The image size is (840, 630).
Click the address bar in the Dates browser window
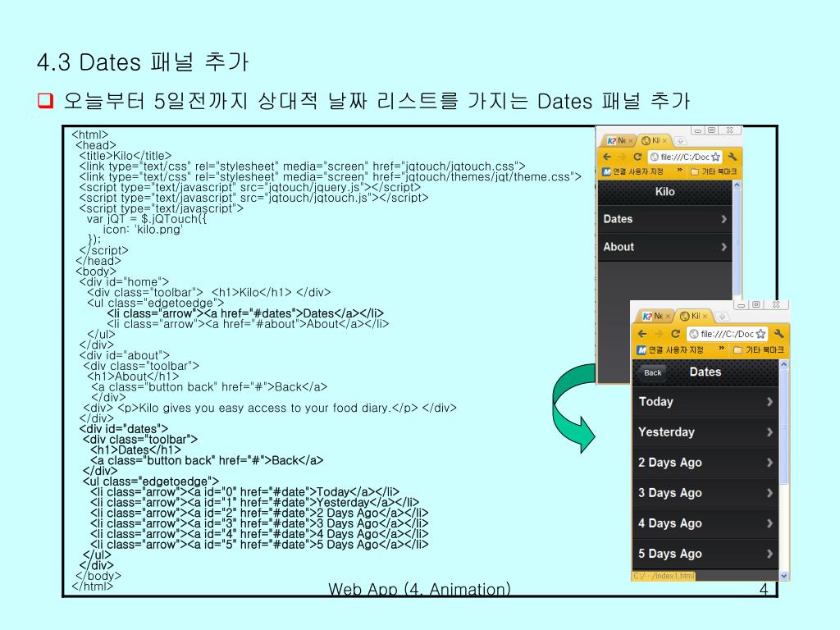(727, 334)
